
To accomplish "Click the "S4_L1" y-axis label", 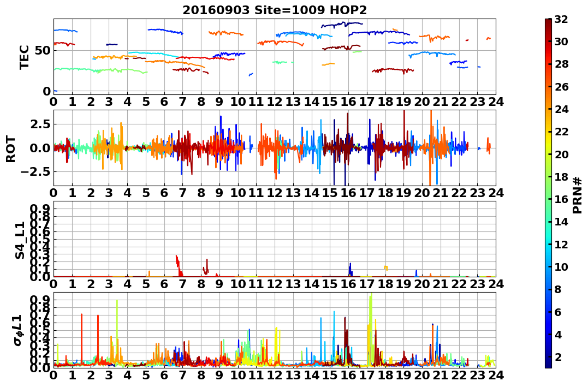I will click(x=20, y=240).
